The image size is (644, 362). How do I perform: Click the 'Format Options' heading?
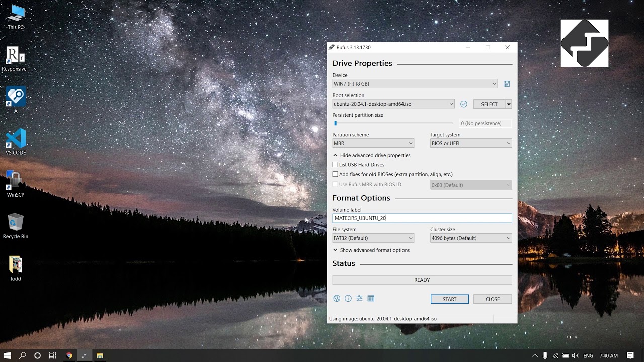pos(361,198)
